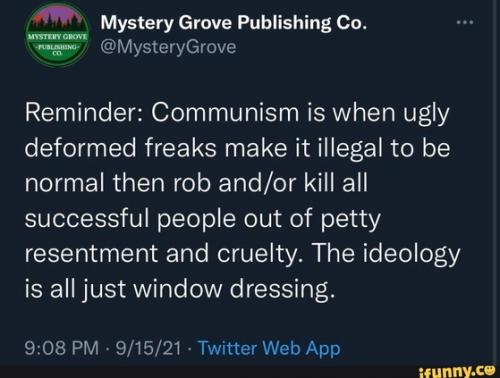
Task: Click the green "PUBLISHING CO." badge text in the avatar
Action: point(57,50)
